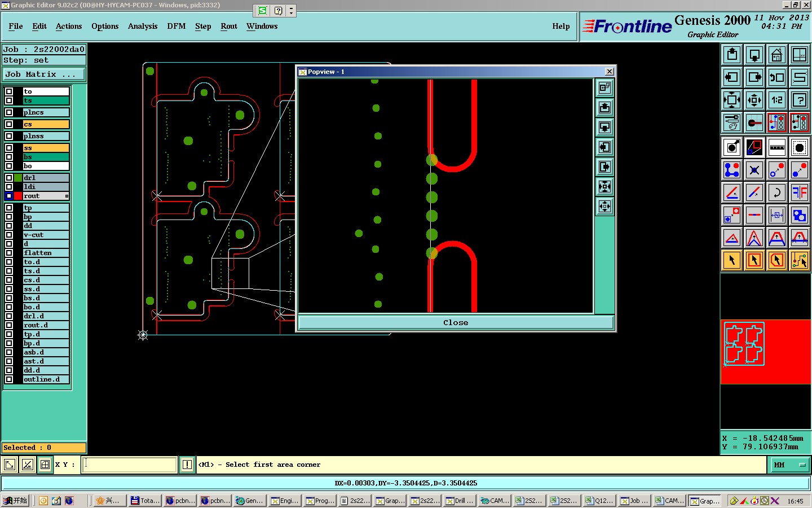This screenshot has height=508, width=812.
Task: Open the Rout menu
Action: [229, 26]
